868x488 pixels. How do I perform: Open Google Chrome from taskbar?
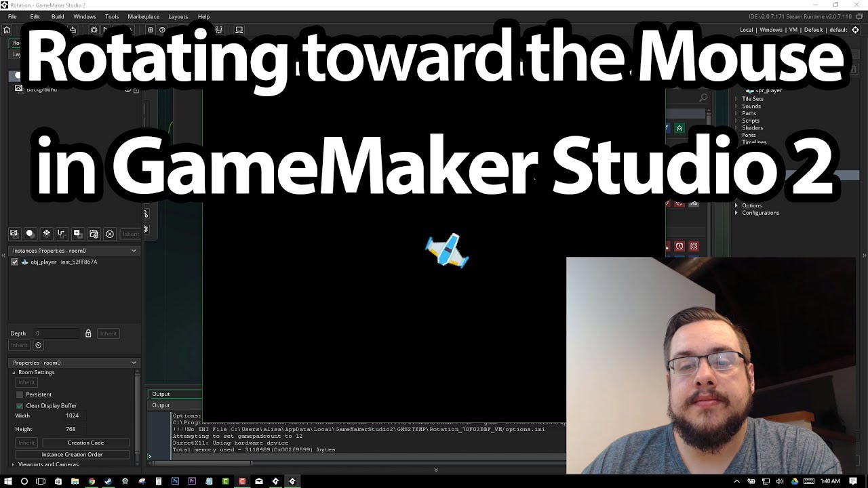[x=92, y=481]
